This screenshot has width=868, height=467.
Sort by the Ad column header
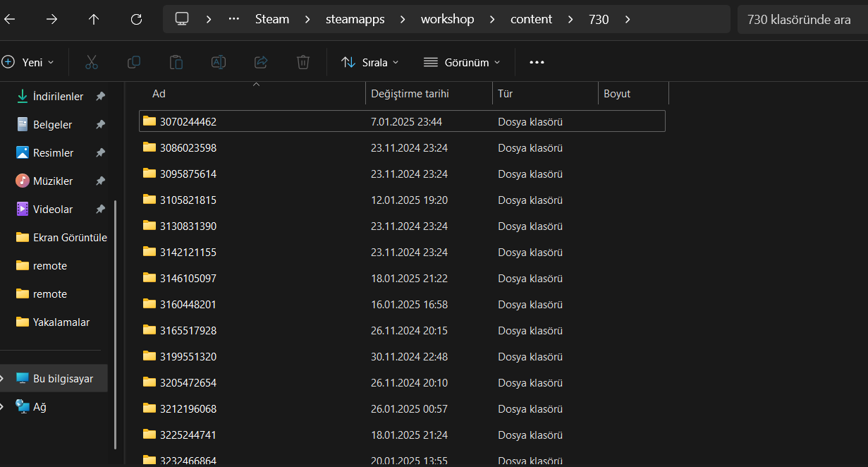[x=254, y=94]
